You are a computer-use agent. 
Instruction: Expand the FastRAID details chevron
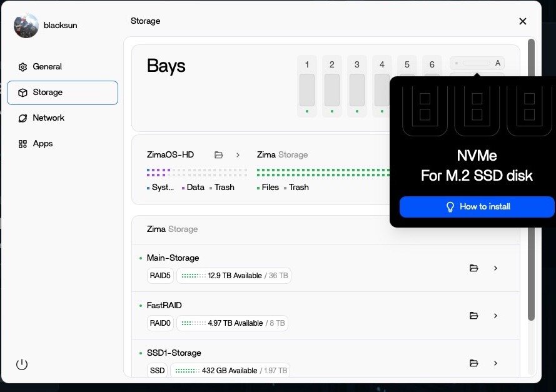point(495,316)
